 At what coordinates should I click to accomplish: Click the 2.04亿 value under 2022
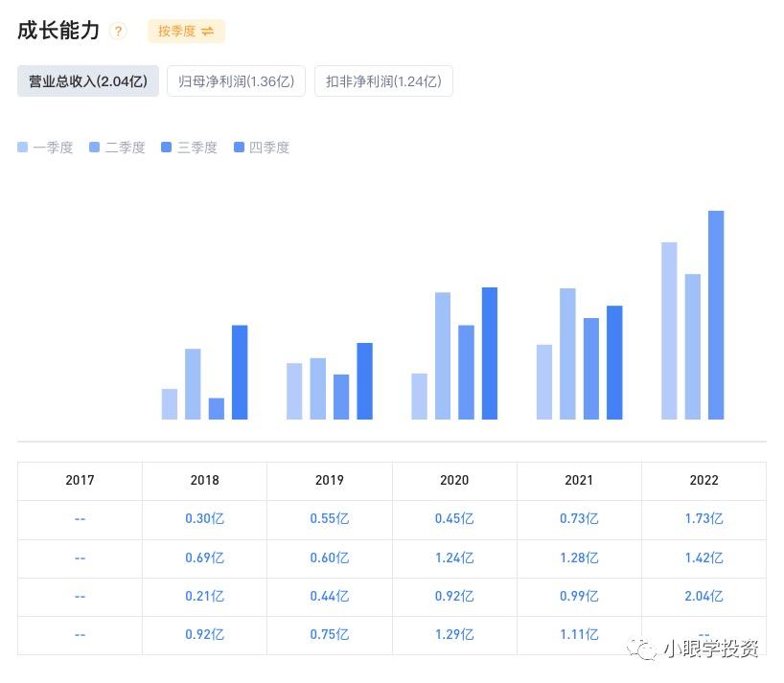[703, 596]
